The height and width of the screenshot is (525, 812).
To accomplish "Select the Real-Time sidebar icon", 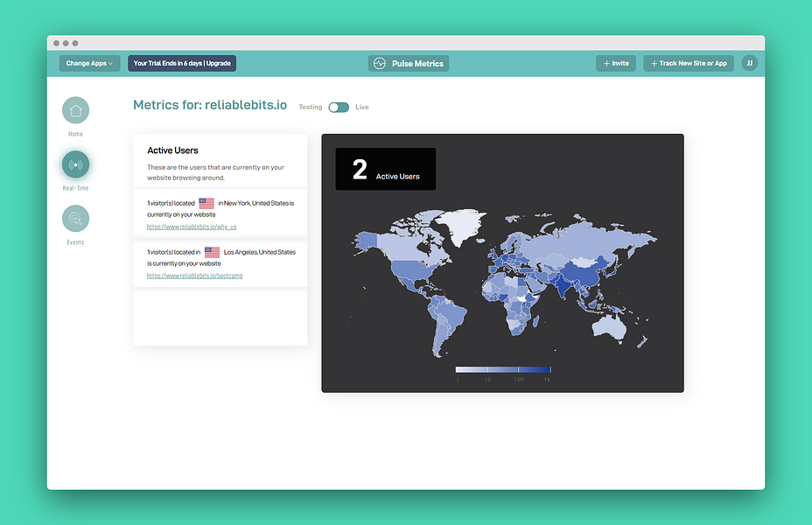I will click(x=75, y=164).
